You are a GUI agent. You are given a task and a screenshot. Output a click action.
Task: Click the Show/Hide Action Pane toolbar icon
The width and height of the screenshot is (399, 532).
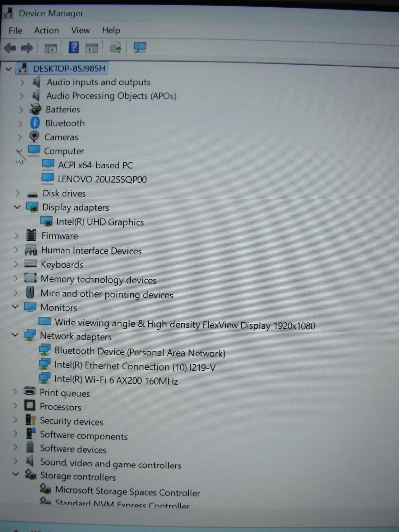pos(92,48)
